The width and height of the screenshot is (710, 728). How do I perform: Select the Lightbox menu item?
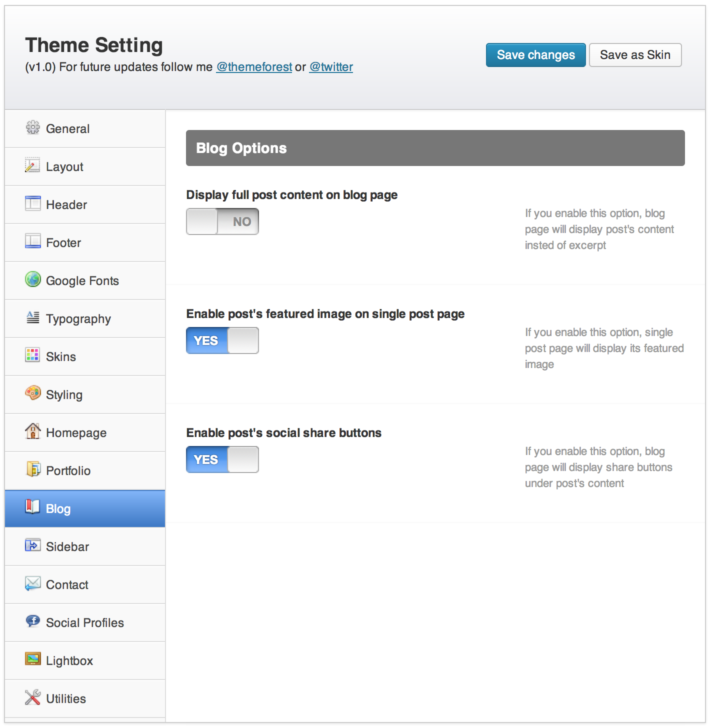(69, 661)
